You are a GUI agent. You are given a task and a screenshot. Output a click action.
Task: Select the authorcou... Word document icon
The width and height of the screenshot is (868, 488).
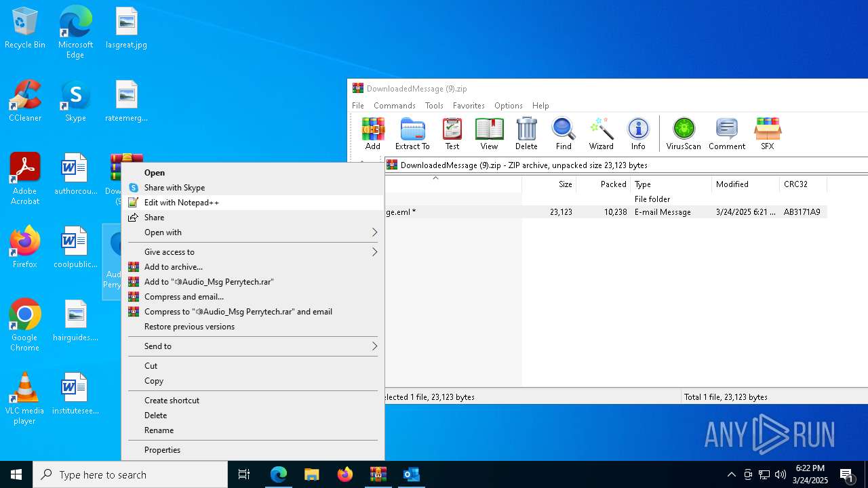[75, 175]
